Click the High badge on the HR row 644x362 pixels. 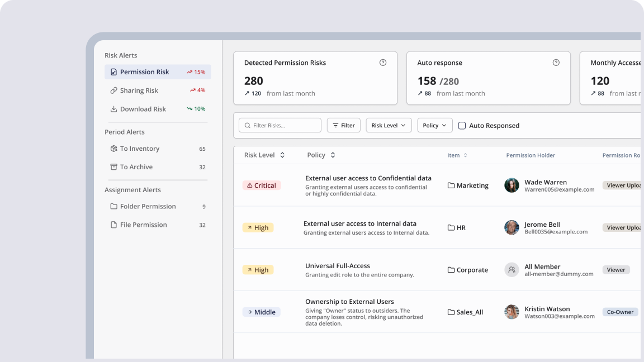pos(258,227)
